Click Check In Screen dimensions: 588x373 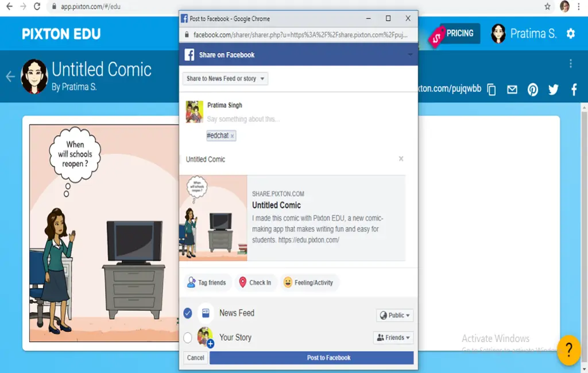(256, 283)
